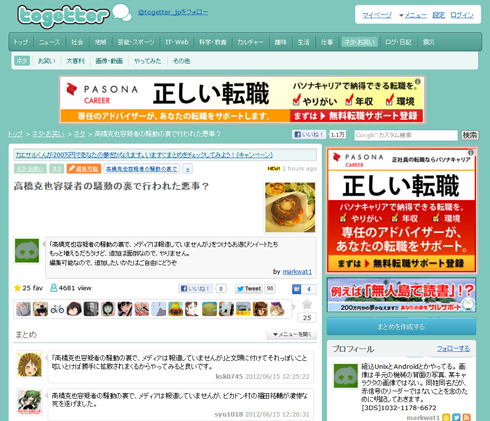Screen dimensions: 490x421
Task: Click the plus tag add button
Action: tap(188, 169)
